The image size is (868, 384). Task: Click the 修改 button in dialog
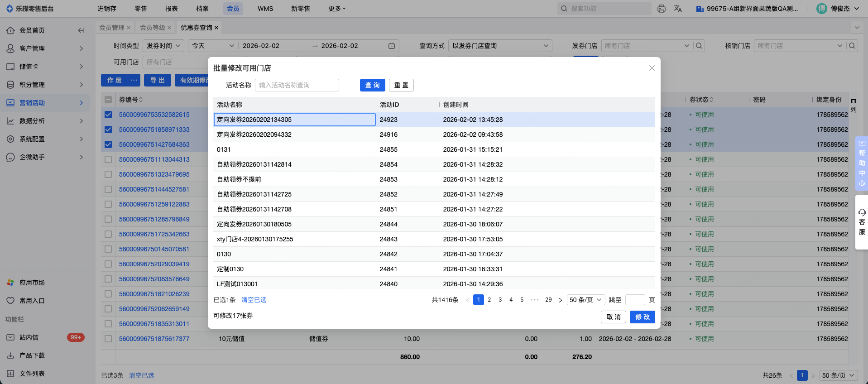coord(642,317)
